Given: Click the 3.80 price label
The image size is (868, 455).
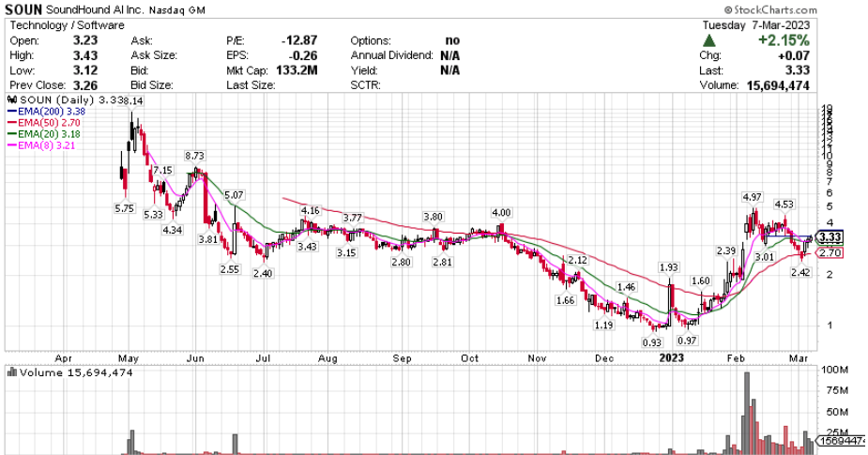Looking at the screenshot, I should tap(433, 217).
